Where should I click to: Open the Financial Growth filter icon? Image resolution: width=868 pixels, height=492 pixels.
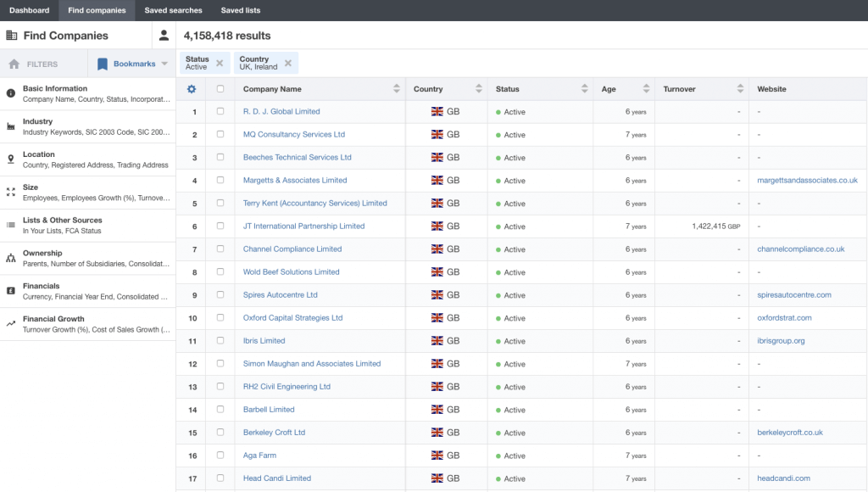(x=10, y=320)
